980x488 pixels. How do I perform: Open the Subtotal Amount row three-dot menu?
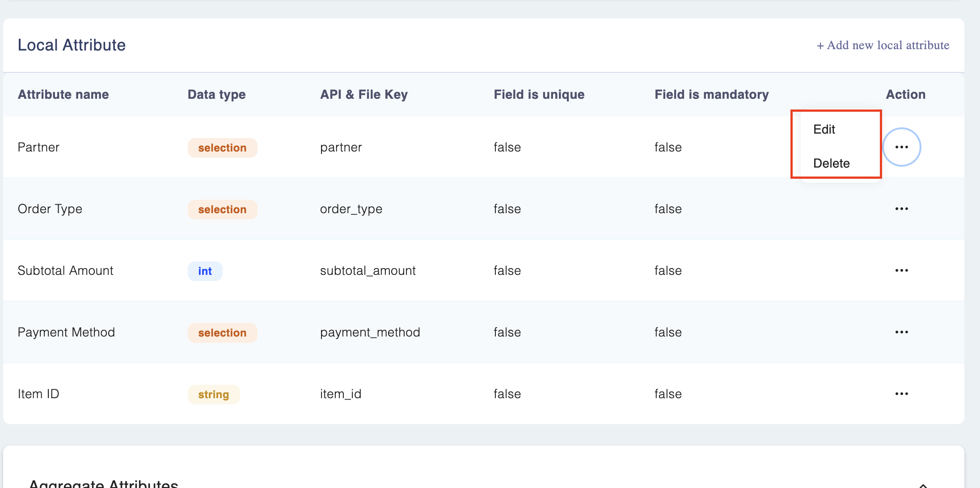point(901,270)
